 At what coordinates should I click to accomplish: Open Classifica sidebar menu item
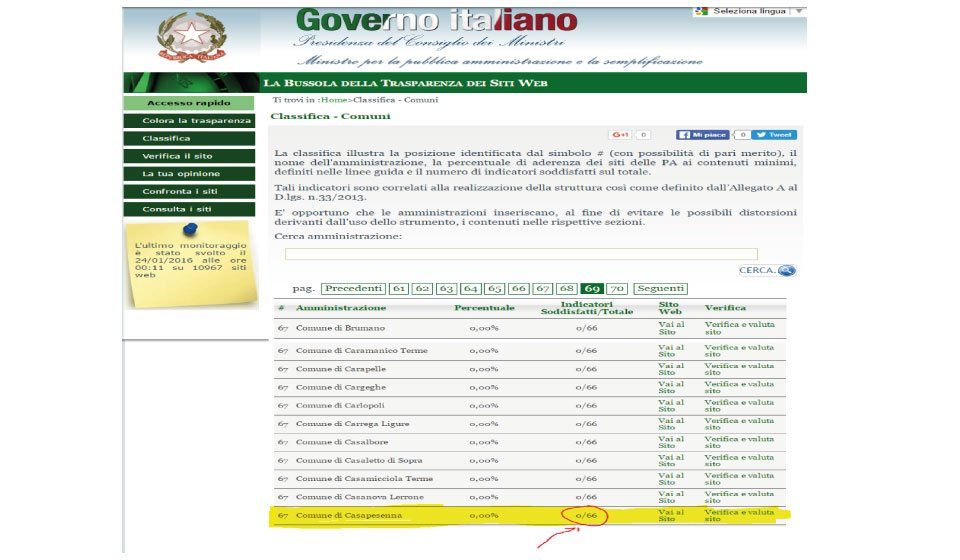click(189, 138)
